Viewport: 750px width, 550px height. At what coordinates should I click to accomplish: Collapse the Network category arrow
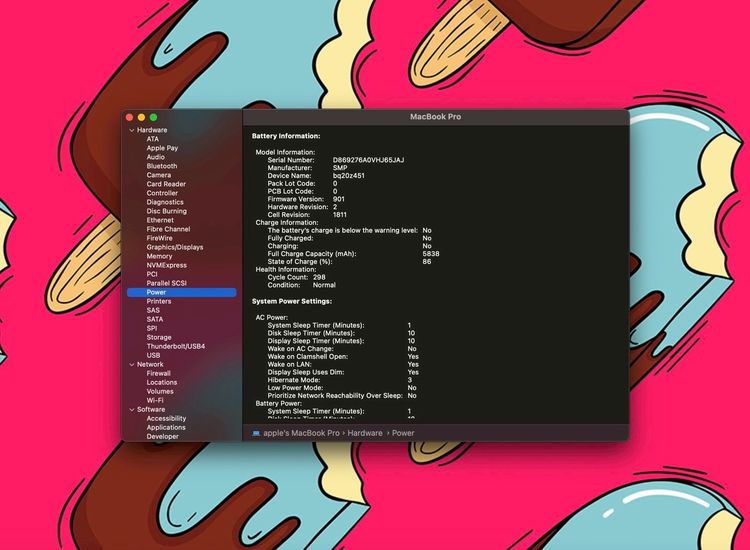click(131, 364)
